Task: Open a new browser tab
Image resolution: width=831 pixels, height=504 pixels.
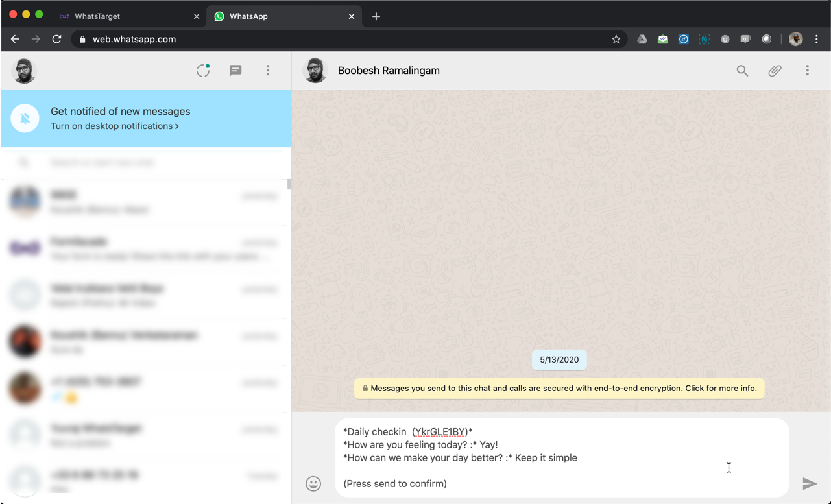Action: 376,16
